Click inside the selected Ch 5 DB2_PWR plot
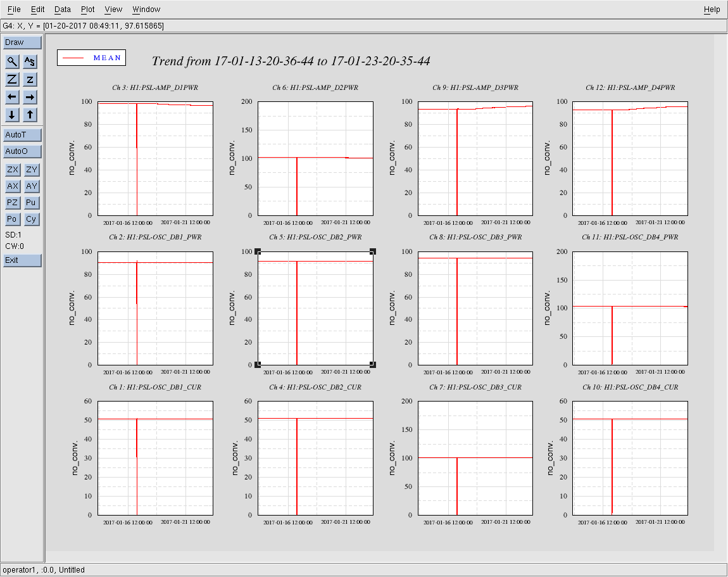 point(316,308)
